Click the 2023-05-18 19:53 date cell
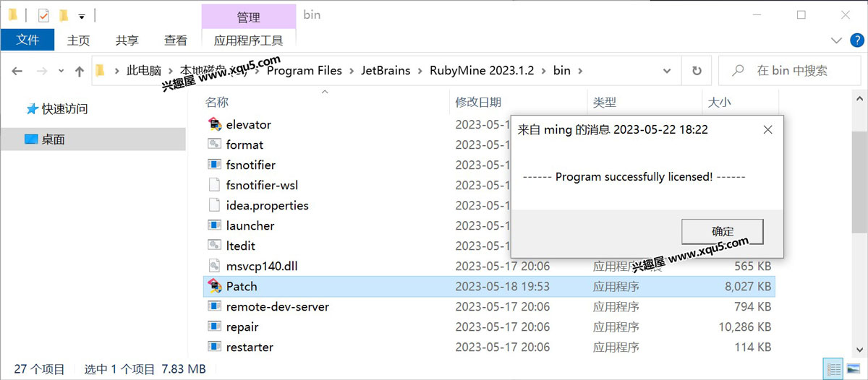This screenshot has width=868, height=380. (502, 286)
